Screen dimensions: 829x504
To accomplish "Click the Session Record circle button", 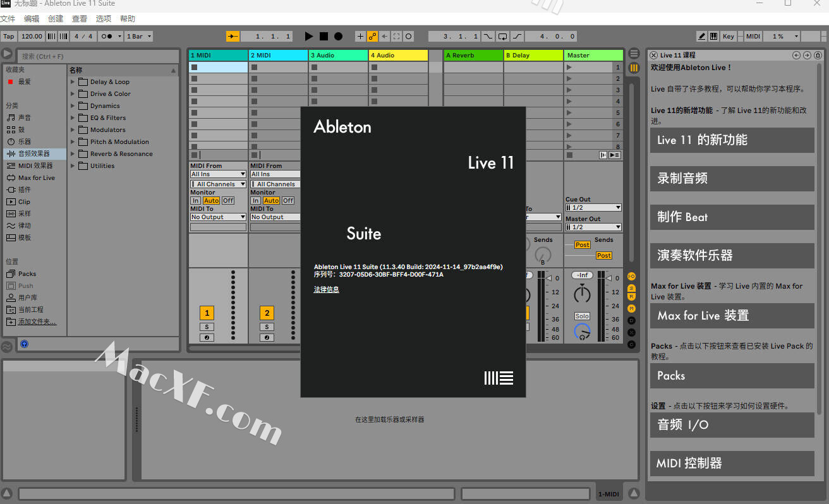I will (408, 37).
